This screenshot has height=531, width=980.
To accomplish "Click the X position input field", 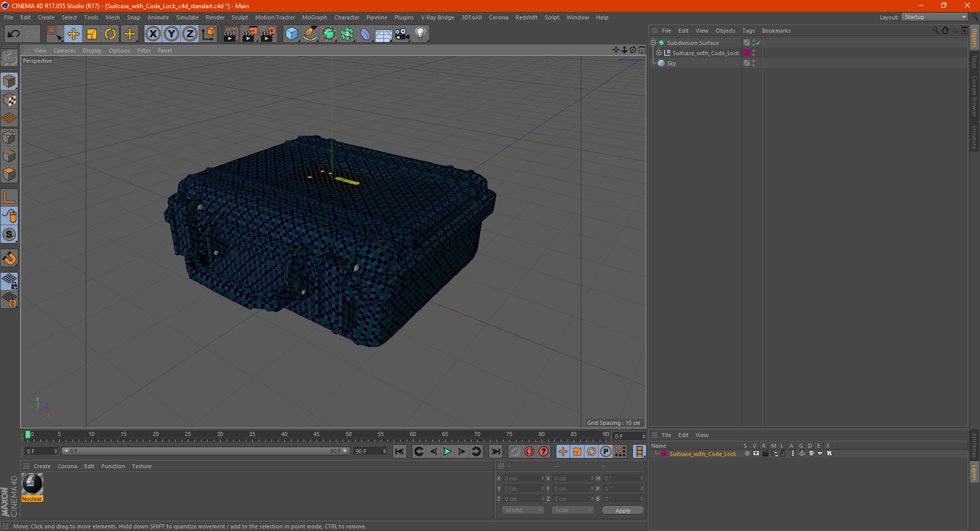I will tap(523, 478).
